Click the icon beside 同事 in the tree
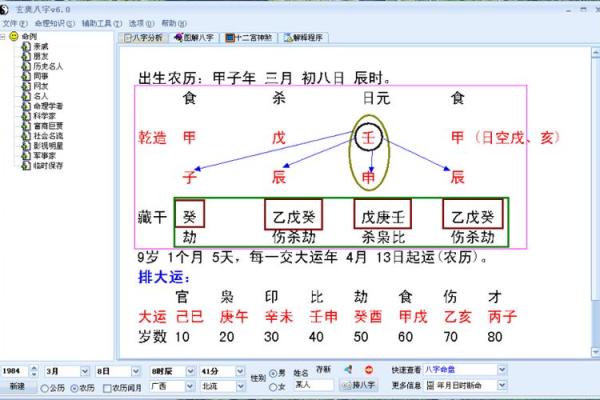The height and width of the screenshot is (400, 600). pyautogui.click(x=26, y=77)
